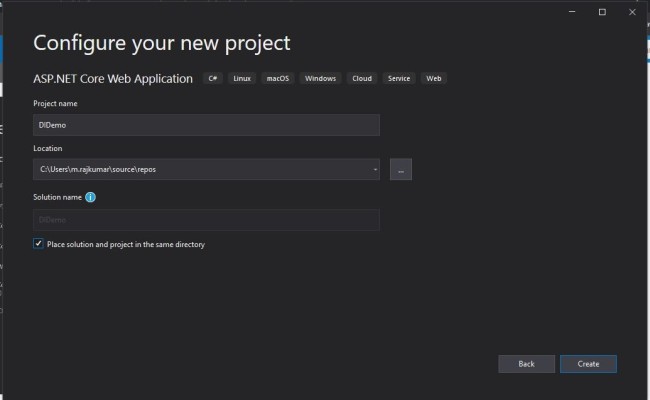Image resolution: width=650 pixels, height=400 pixels.
Task: Minimize the project configuration window
Action: (573, 12)
